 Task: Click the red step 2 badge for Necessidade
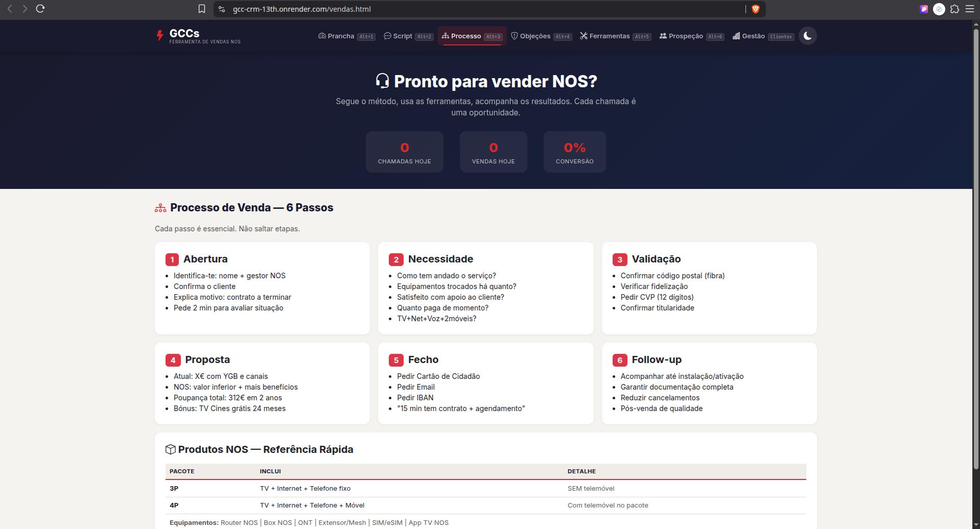click(x=396, y=259)
